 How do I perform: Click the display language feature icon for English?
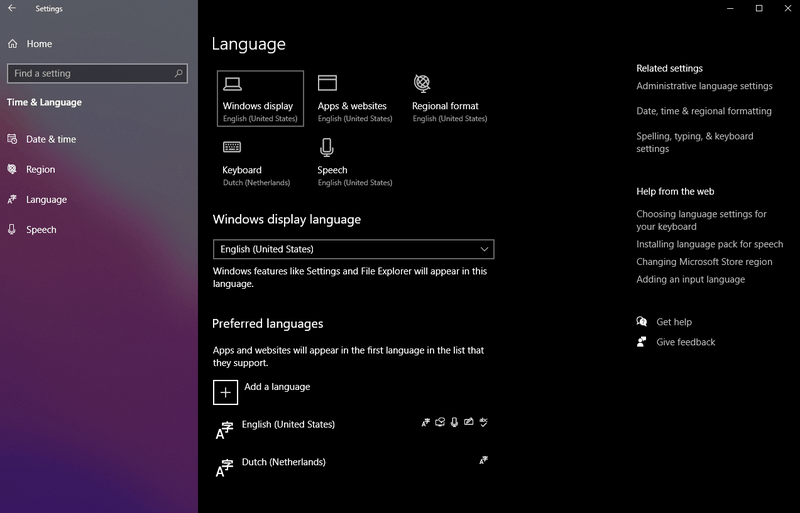(x=426, y=422)
